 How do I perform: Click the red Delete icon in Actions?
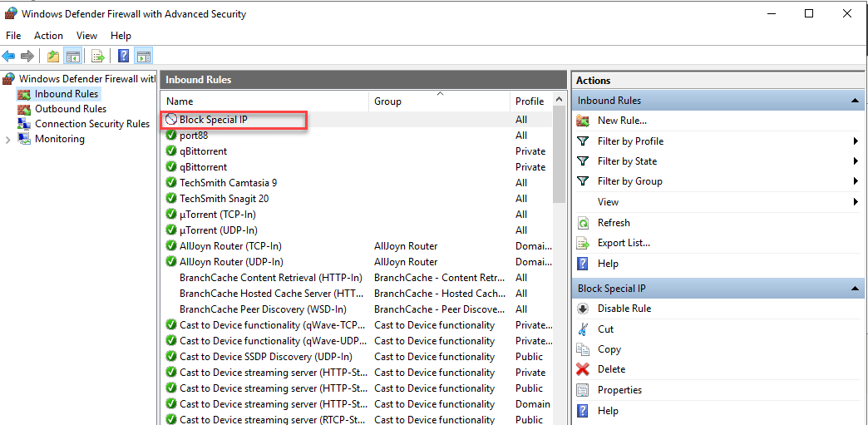click(x=584, y=369)
